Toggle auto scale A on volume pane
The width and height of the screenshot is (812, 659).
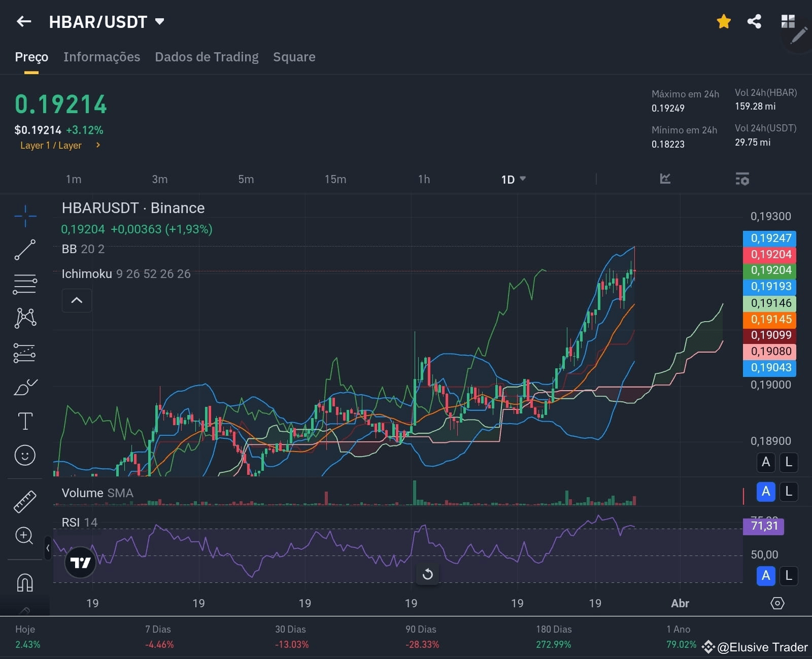point(766,491)
